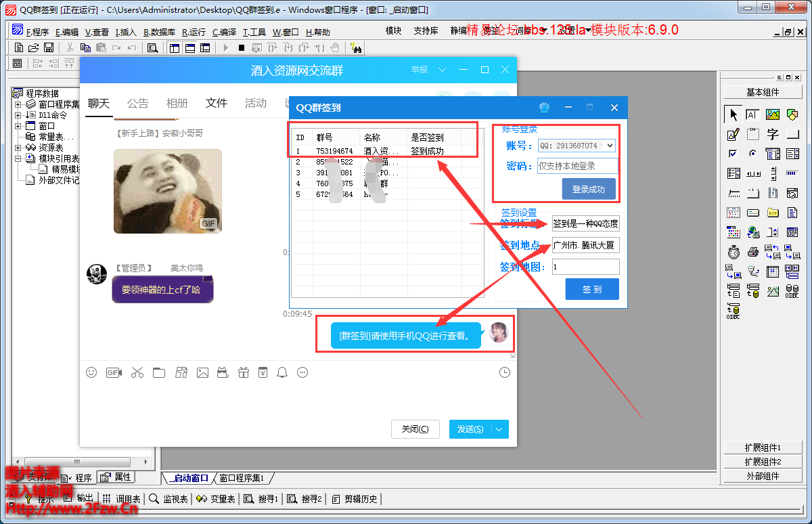The image size is (812, 524).
Task: Open chat history clock icon
Action: pos(504,372)
